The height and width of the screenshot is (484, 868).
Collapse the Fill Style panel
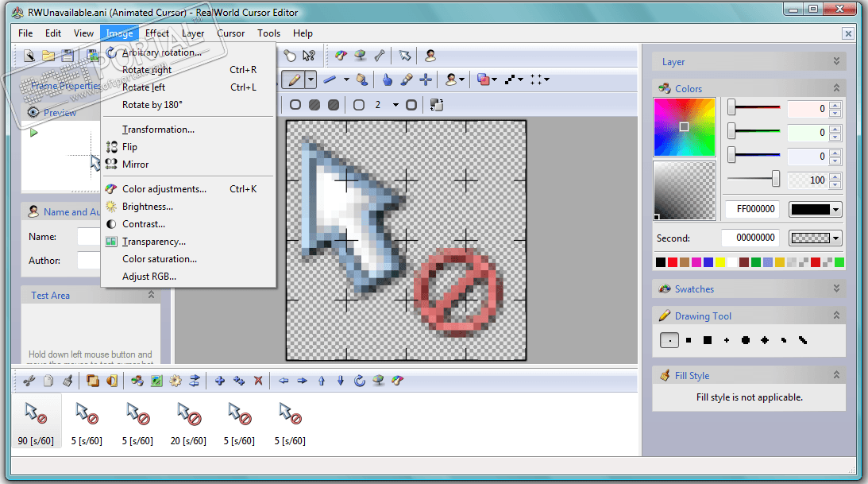coord(836,375)
